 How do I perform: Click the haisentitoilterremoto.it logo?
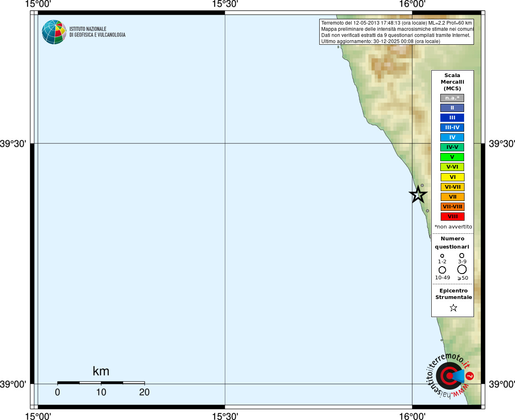click(x=450, y=375)
